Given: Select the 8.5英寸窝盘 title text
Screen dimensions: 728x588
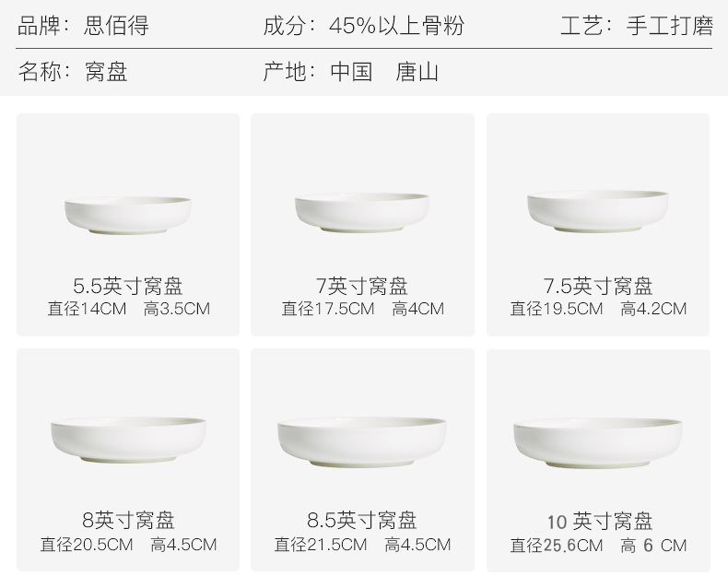Looking at the screenshot, I should (x=361, y=520).
